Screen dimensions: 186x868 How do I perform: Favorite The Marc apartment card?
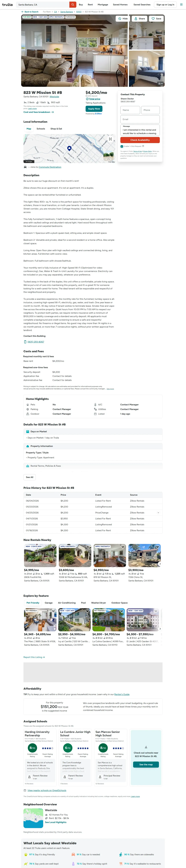click(53, 611)
